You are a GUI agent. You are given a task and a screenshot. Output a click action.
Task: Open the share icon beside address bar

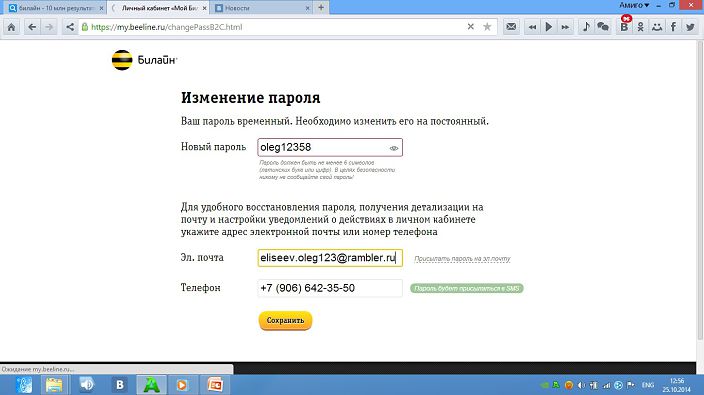[x=70, y=27]
